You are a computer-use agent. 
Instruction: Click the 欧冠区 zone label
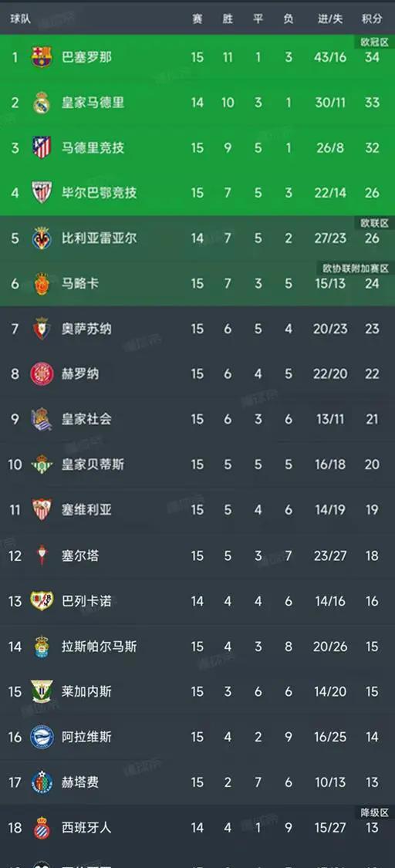pyautogui.click(x=374, y=42)
